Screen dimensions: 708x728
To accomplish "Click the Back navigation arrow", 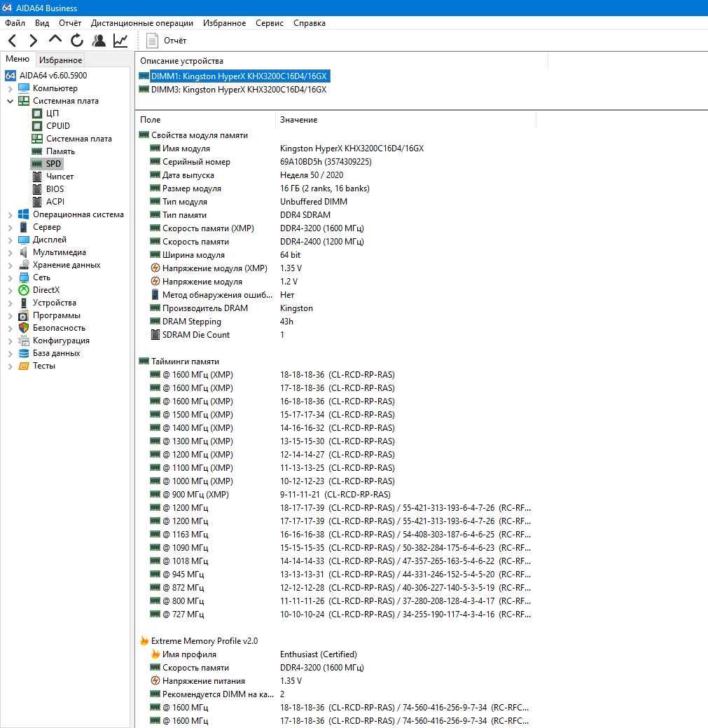I will (13, 41).
